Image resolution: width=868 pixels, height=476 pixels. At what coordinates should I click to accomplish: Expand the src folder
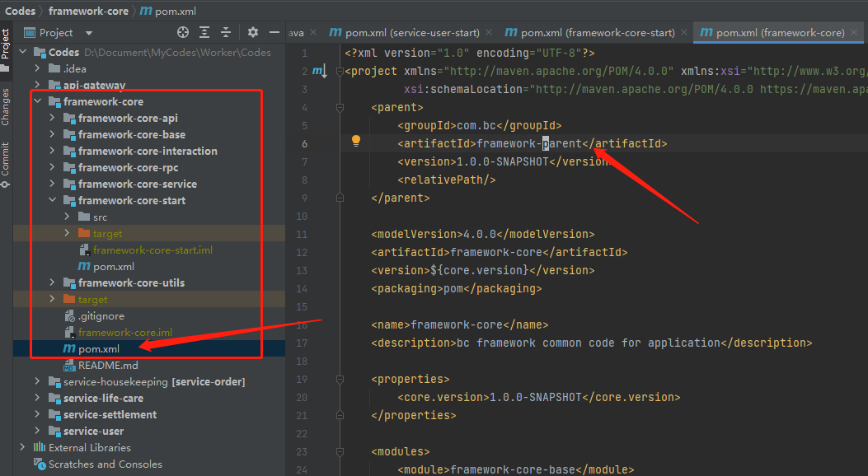click(x=67, y=217)
